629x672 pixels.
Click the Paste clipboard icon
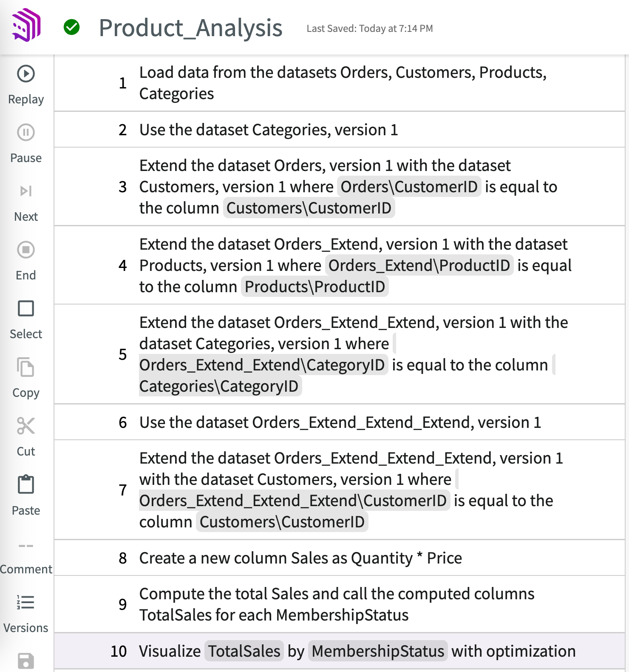tap(26, 485)
